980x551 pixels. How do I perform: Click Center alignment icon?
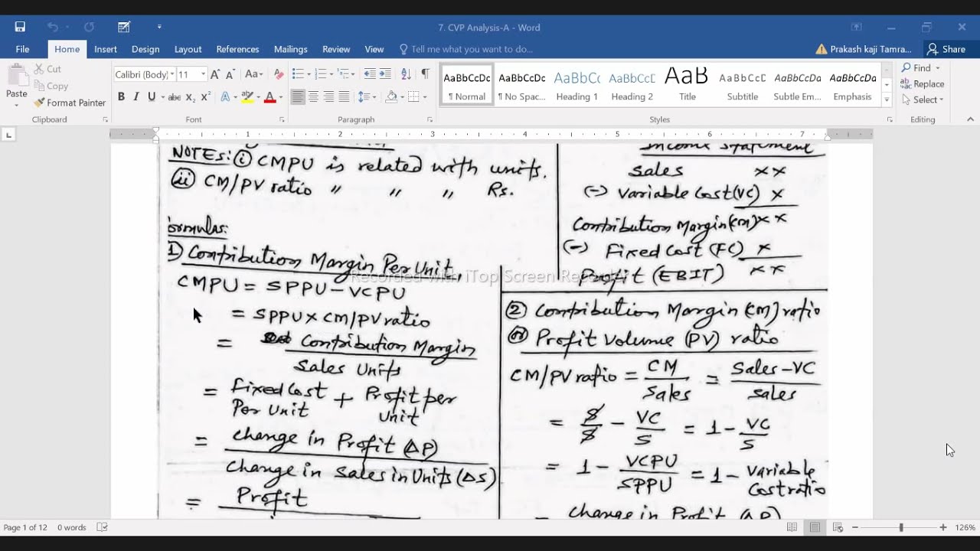pos(313,96)
